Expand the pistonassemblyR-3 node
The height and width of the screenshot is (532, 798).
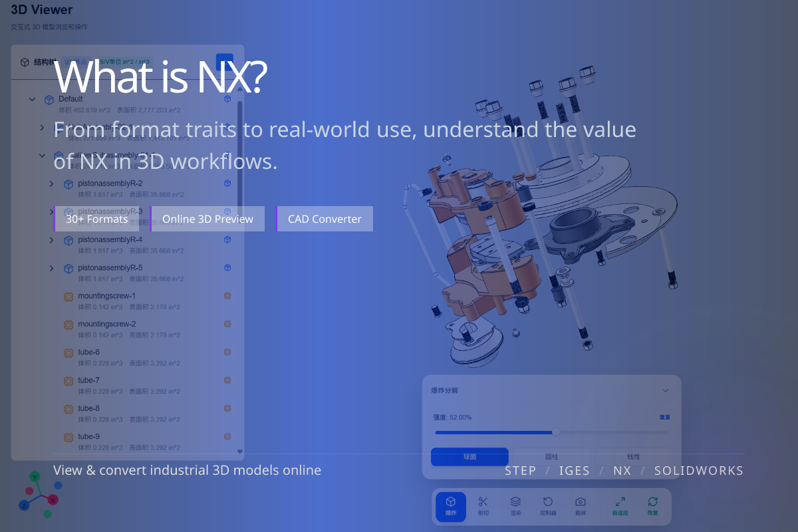pyautogui.click(x=52, y=212)
